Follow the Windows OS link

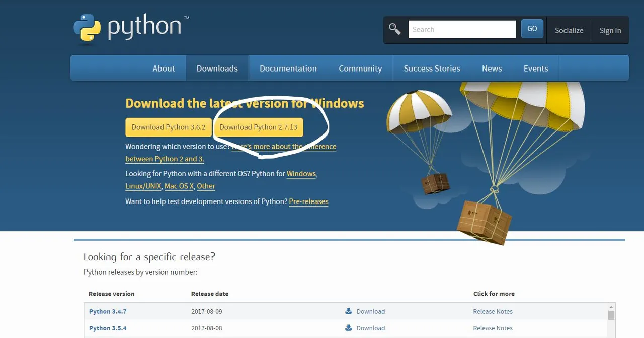(301, 174)
